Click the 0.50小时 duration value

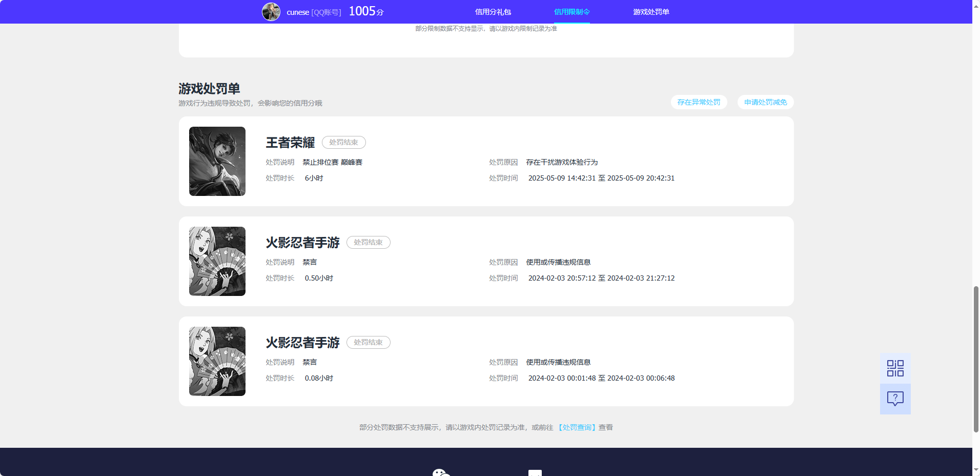tap(319, 278)
